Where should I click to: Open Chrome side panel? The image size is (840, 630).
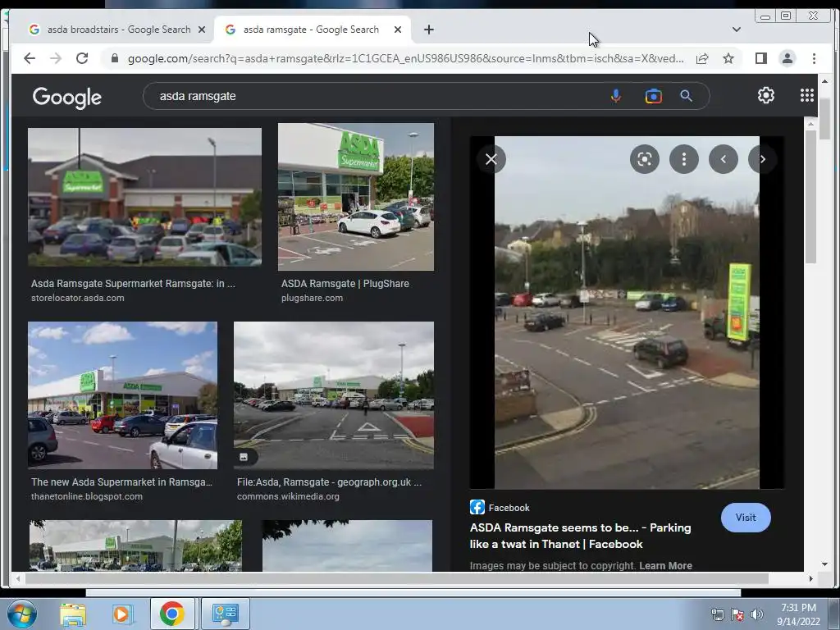(760, 58)
